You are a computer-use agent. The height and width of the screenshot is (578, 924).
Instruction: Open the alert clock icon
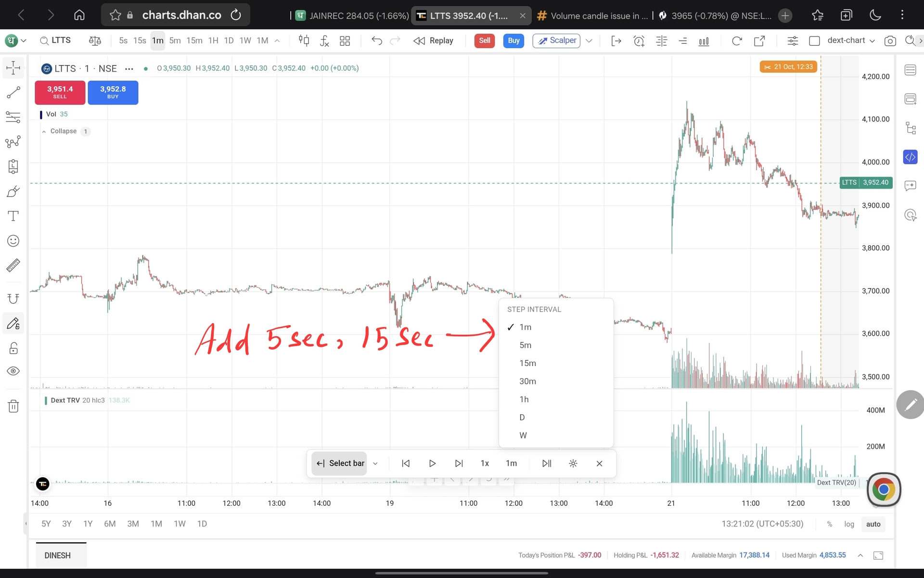coord(639,41)
